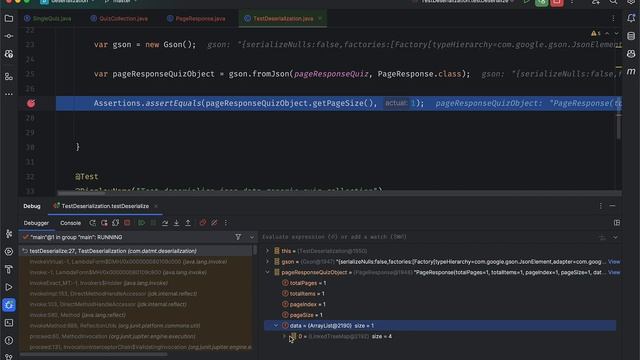The height and width of the screenshot is (360, 640).
Task: Click the frames list horizontal scrollbar
Action: pyautogui.click(x=94, y=354)
